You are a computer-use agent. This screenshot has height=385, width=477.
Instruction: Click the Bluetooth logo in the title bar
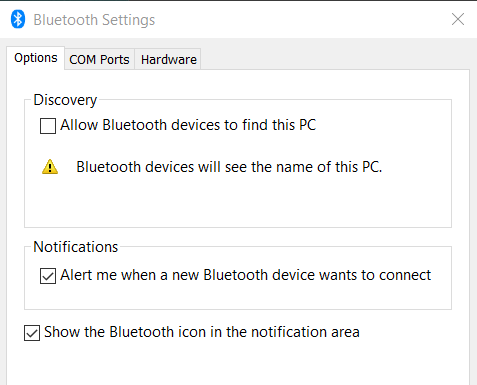(18, 19)
